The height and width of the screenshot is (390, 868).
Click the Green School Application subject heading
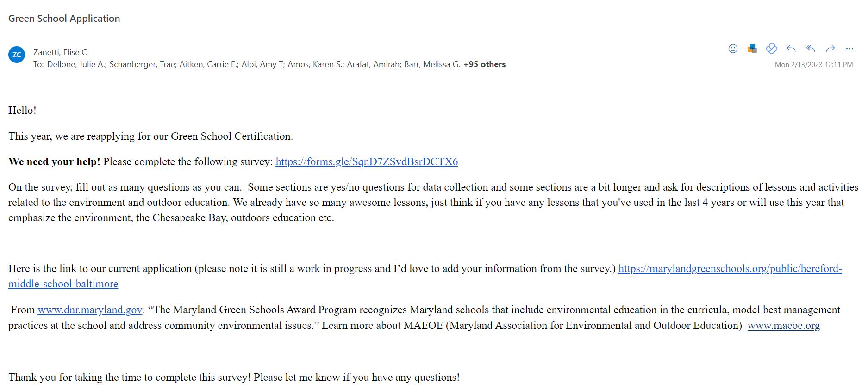[x=64, y=19]
